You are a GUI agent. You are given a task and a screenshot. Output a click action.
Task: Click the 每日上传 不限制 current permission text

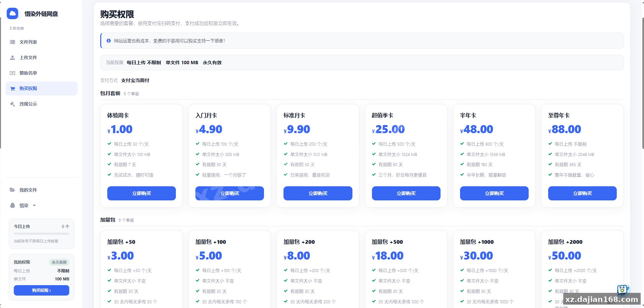pos(144,63)
